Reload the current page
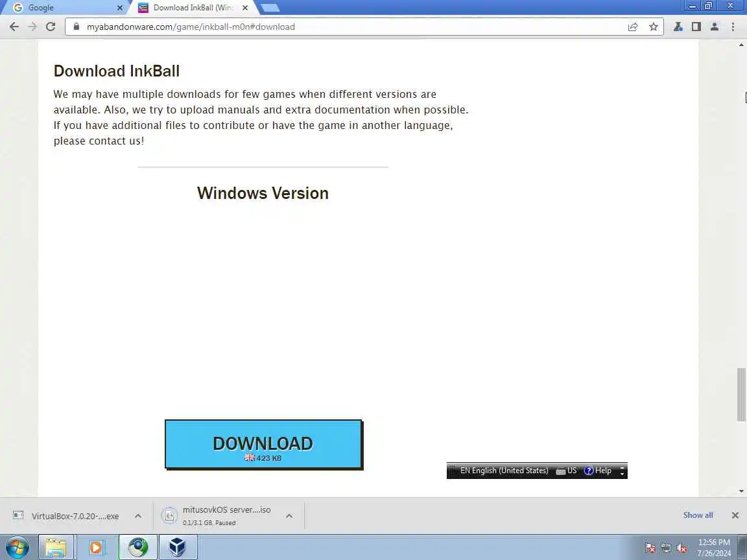This screenshot has width=747, height=560. pyautogui.click(x=51, y=27)
